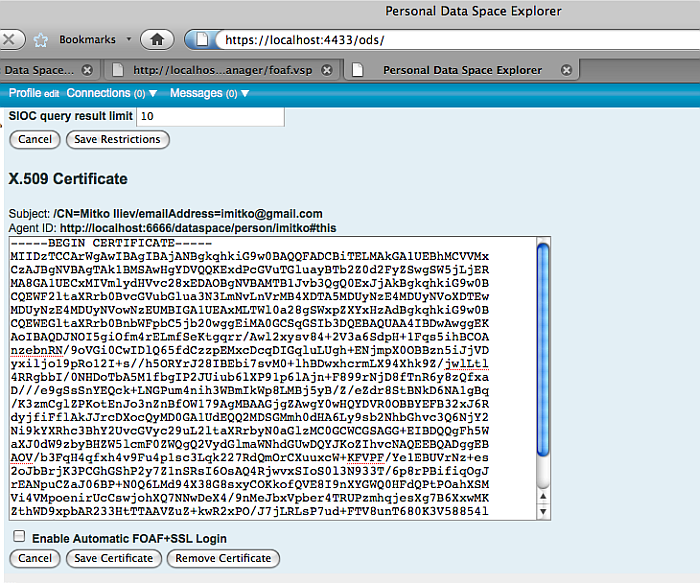The width and height of the screenshot is (700, 583).
Task: Click the Home button in browser toolbar
Action: click(157, 40)
